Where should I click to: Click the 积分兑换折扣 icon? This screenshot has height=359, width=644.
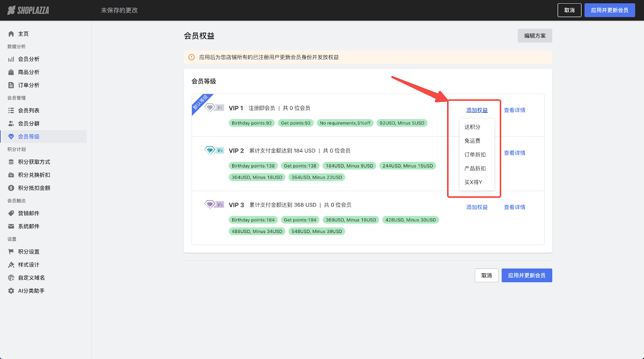pos(11,175)
